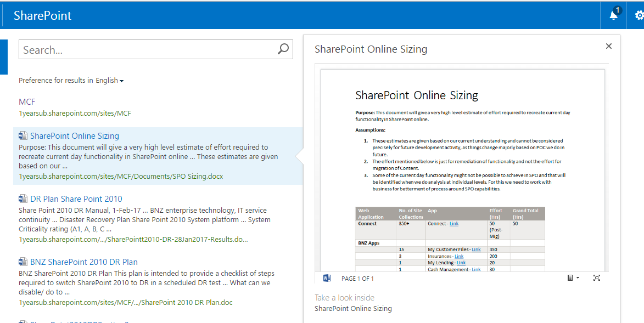Close the SharePoint Online Sizing preview
644x323 pixels.
609,46
